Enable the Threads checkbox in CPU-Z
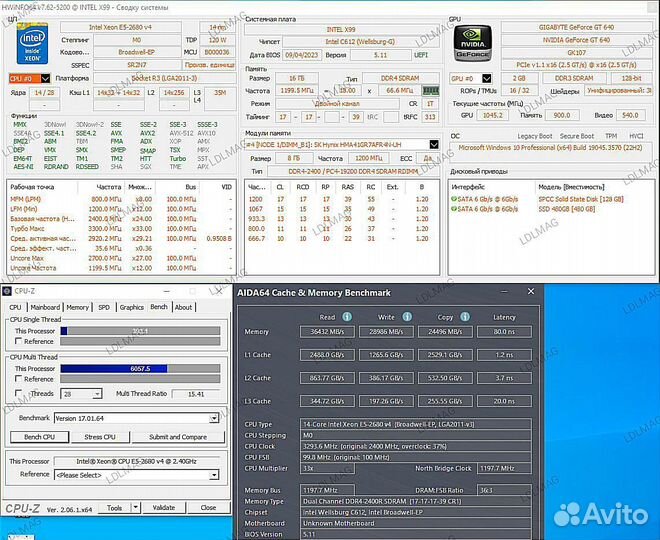Image resolution: width=660 pixels, height=540 pixels. 19,393
